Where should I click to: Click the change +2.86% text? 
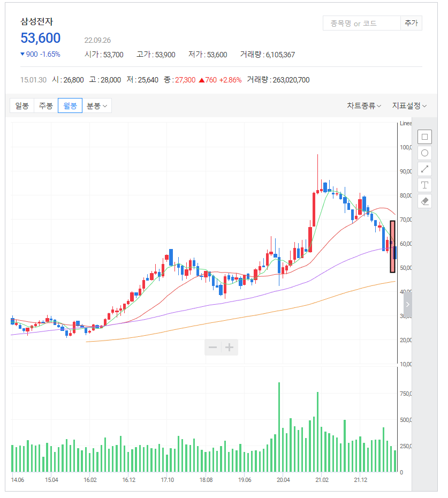(230, 80)
